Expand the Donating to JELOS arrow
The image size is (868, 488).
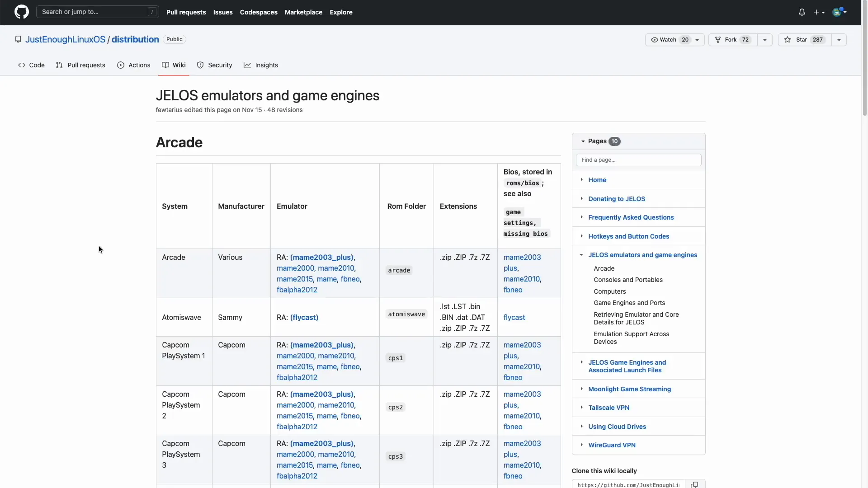click(581, 198)
